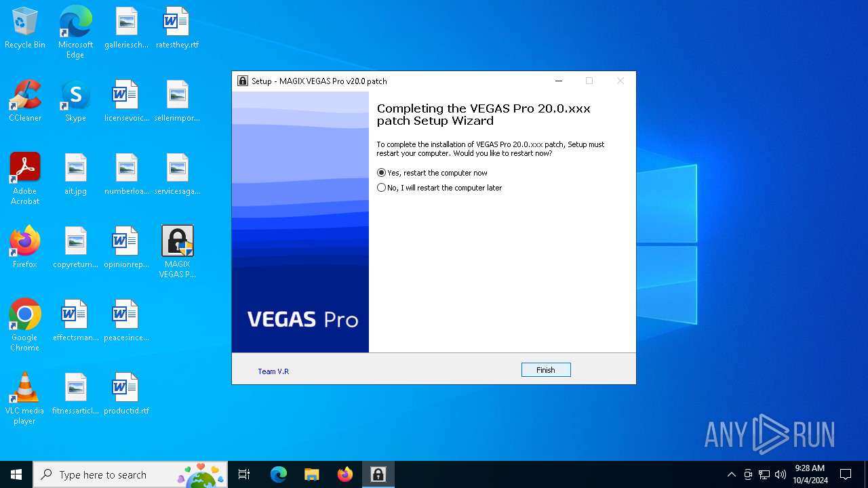Select sellerimpor... image file on desktop
The image size is (868, 488).
[x=177, y=102]
